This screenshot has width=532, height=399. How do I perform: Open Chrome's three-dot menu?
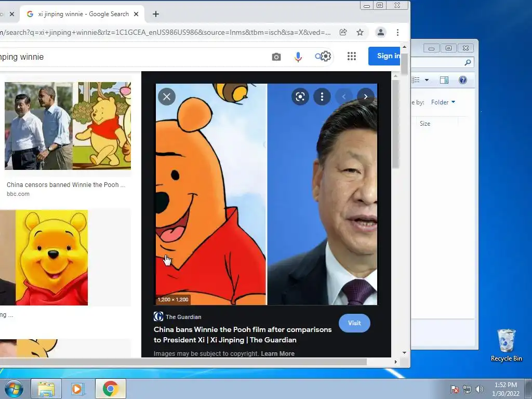point(397,32)
